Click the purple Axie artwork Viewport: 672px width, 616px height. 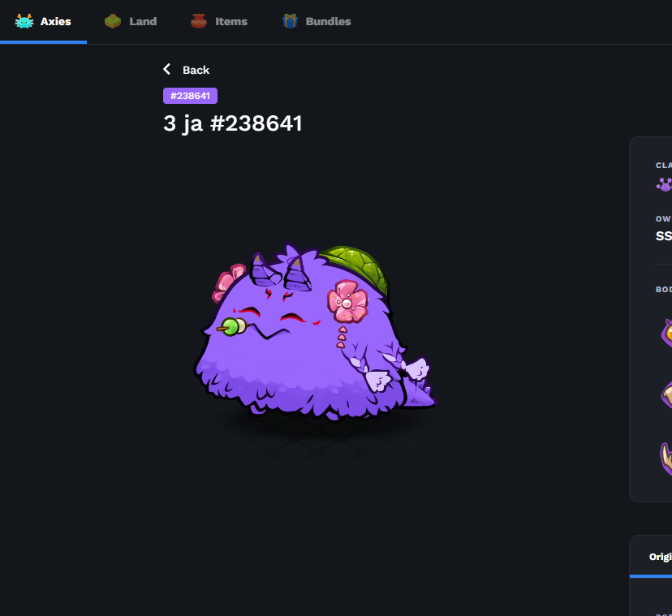tap(315, 332)
